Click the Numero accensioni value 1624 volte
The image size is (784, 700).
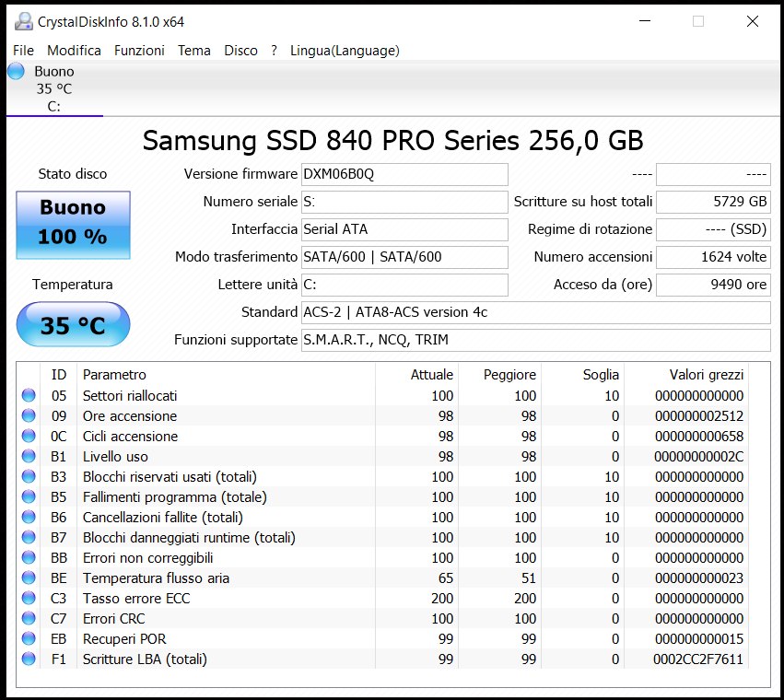point(713,257)
